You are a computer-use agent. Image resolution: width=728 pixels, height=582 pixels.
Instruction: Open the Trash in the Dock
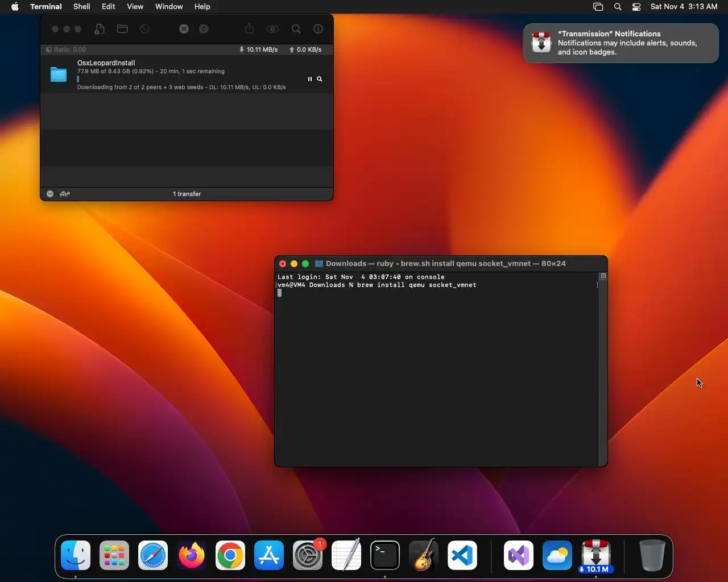click(x=652, y=555)
